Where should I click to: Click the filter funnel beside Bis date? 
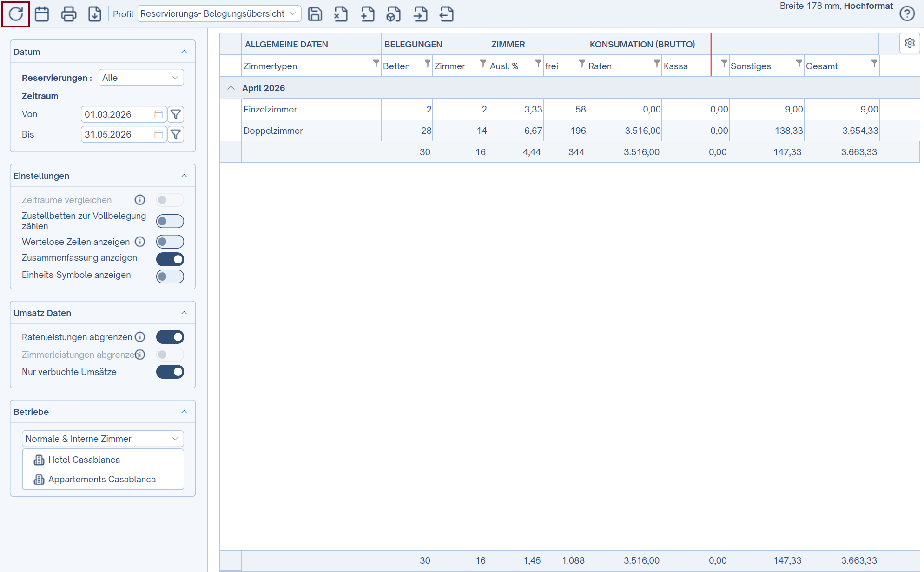[x=176, y=134]
